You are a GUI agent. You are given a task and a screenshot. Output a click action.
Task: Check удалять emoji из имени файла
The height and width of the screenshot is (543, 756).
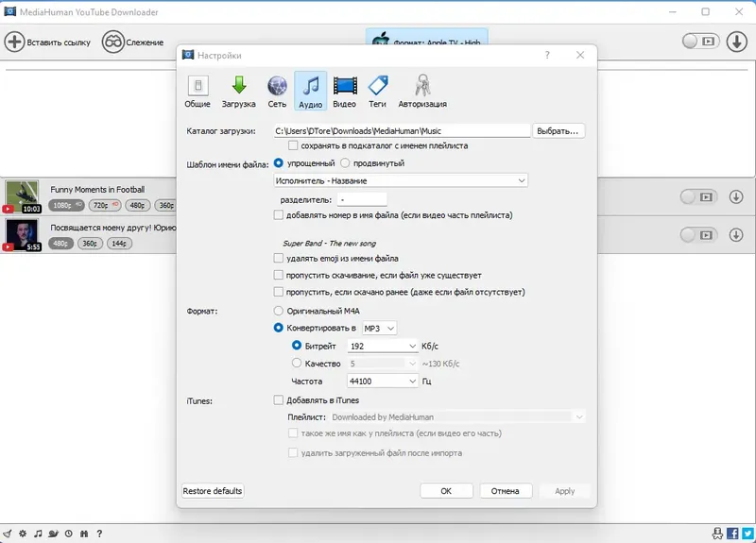click(278, 258)
